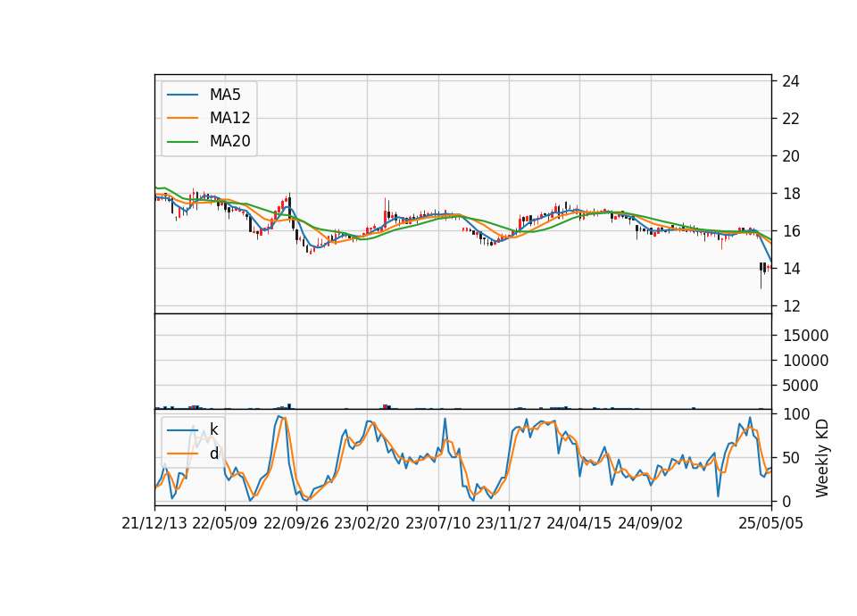Image resolution: width=857 pixels, height=616 pixels.
Task: Click the x-axis date label 25/05/05
Action: click(x=771, y=523)
